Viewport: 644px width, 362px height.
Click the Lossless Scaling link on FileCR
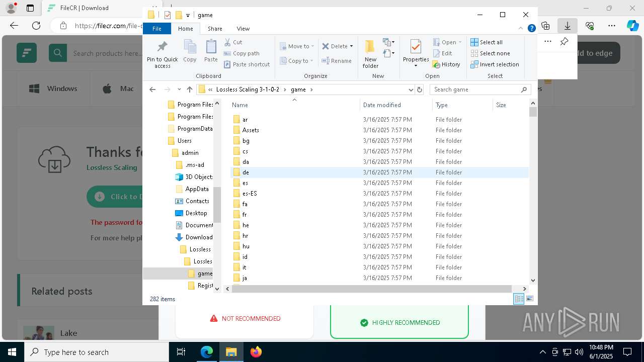[x=112, y=167]
